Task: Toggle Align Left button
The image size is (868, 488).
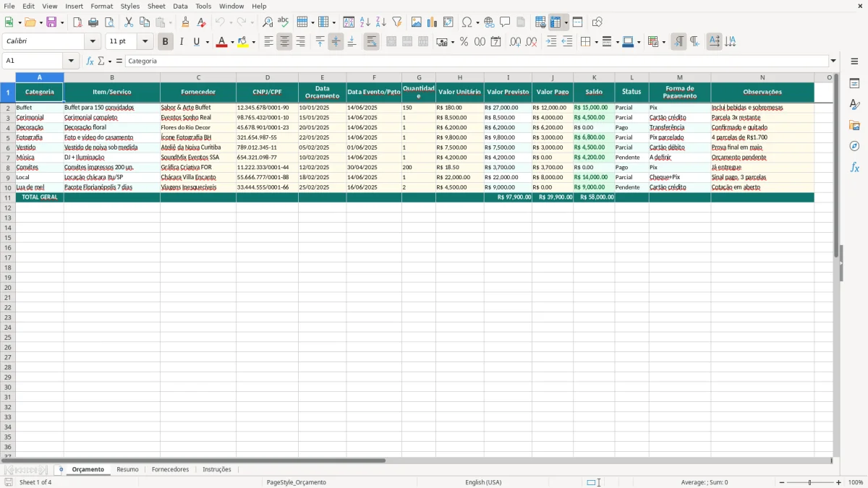Action: (x=268, y=42)
